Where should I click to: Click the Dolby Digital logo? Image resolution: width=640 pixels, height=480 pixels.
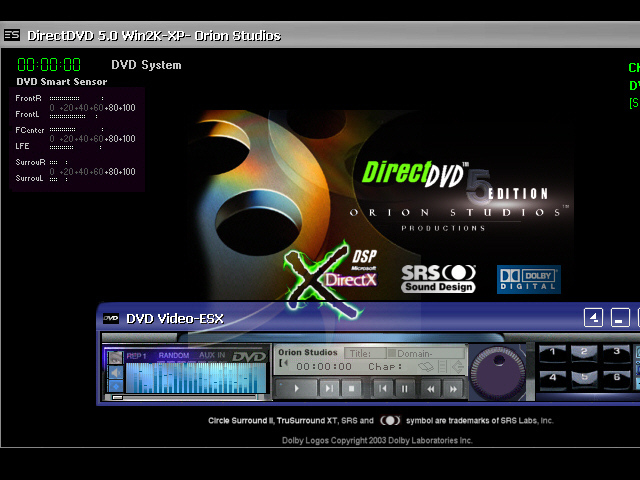point(529,280)
